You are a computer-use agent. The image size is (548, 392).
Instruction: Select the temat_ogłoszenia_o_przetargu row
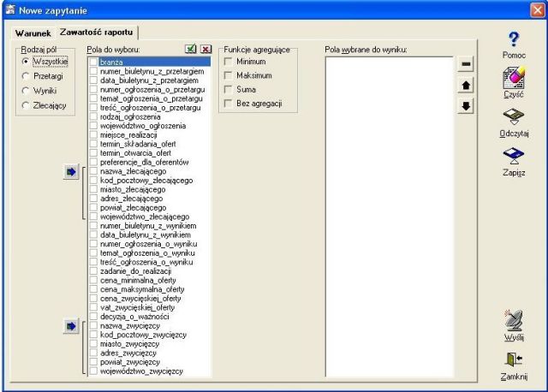(x=150, y=98)
